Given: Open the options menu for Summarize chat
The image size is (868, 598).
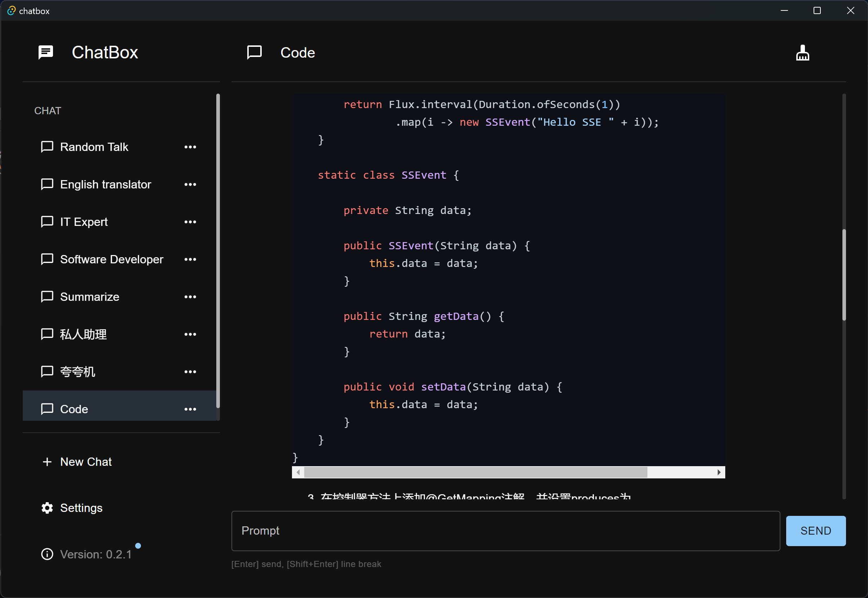Looking at the screenshot, I should click(190, 297).
